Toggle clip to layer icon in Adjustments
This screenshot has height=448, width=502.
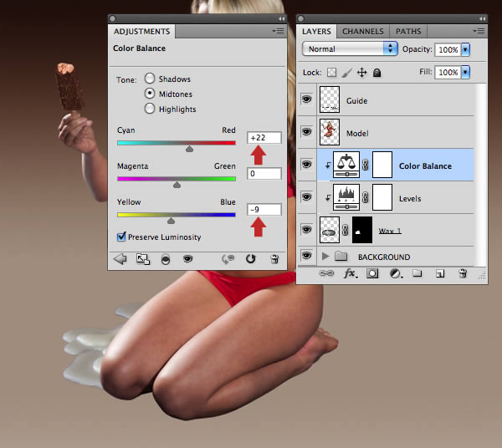tap(166, 259)
